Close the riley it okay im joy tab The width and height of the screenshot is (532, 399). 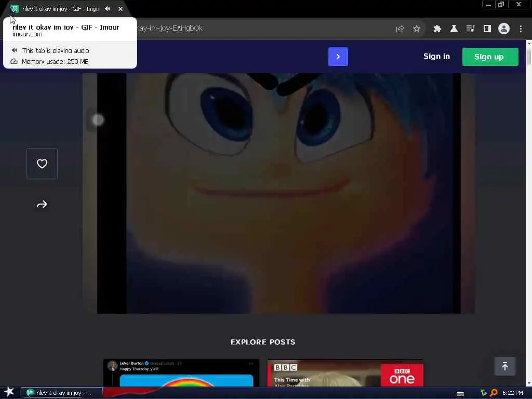coord(121,9)
